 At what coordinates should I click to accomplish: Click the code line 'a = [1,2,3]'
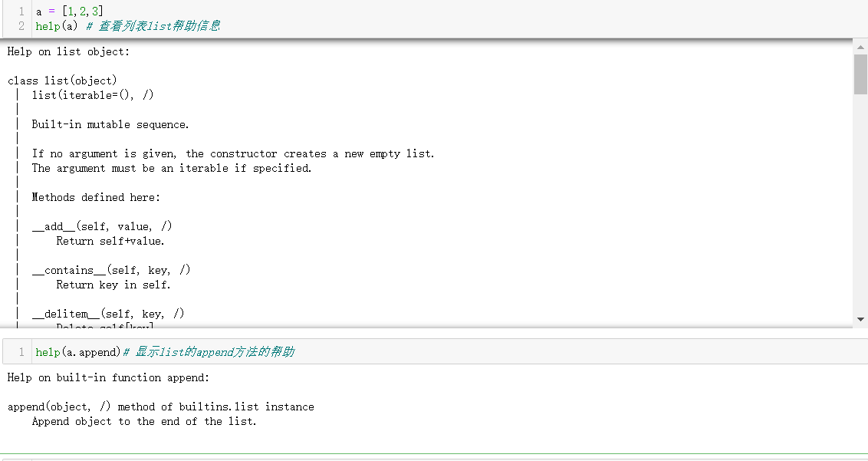tap(70, 11)
